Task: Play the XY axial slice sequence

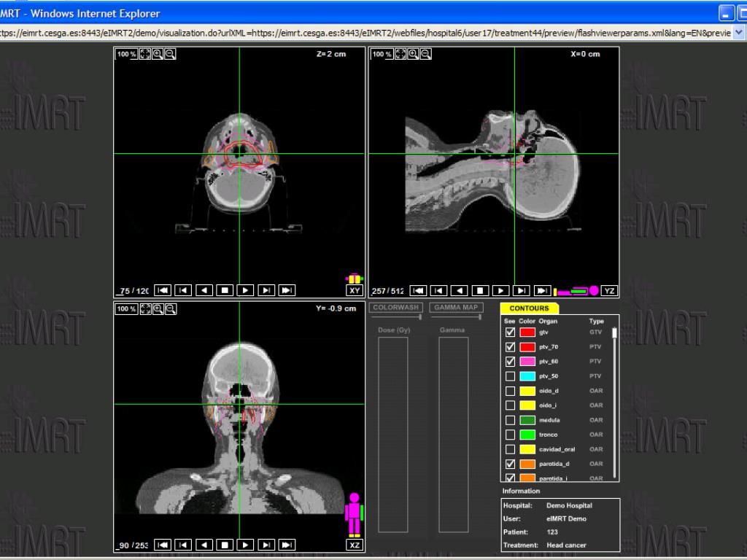Action: click(246, 290)
